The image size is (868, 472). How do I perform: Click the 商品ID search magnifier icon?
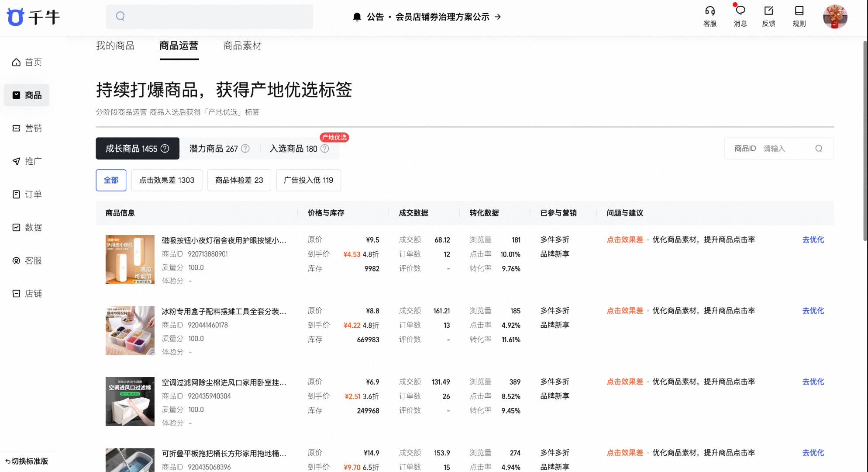click(819, 149)
